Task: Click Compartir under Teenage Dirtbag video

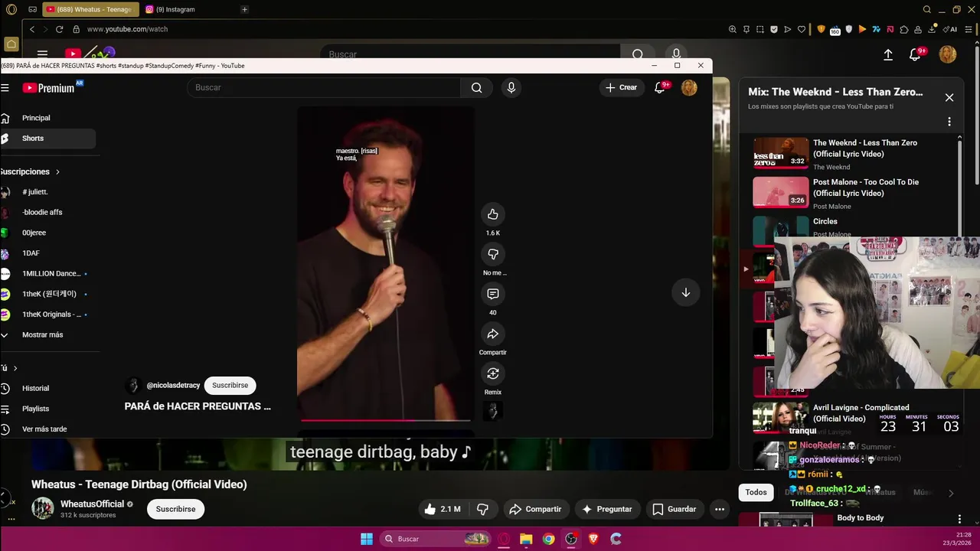Action: (535, 509)
